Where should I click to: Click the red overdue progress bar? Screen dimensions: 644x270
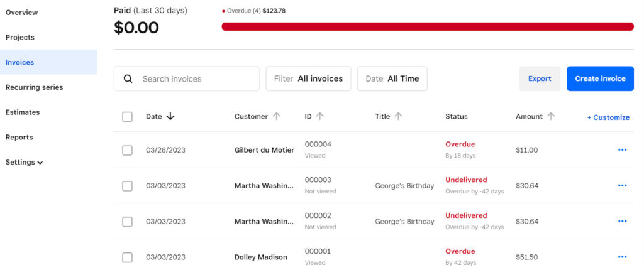pyautogui.click(x=428, y=26)
